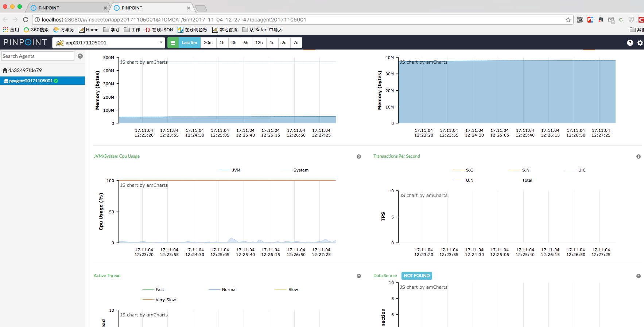The height and width of the screenshot is (327, 644).
Task: Focus the Search Agents input field
Action: 38,56
